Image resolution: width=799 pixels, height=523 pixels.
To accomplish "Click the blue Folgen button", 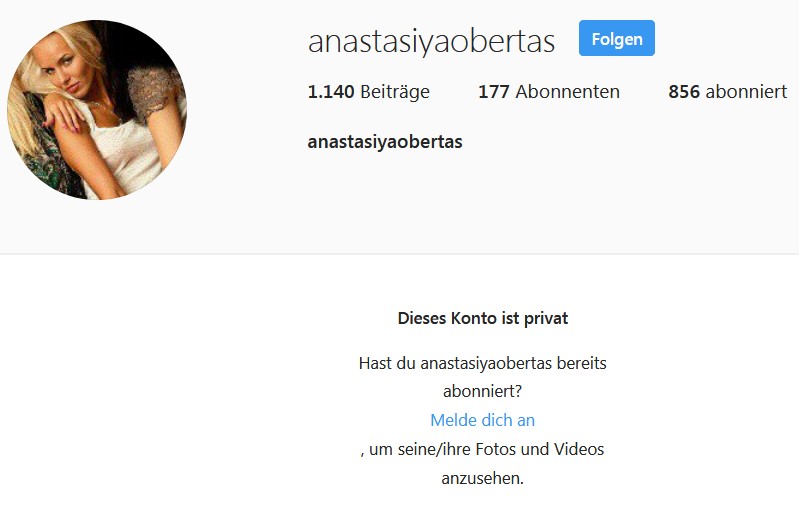I will click(x=617, y=38).
